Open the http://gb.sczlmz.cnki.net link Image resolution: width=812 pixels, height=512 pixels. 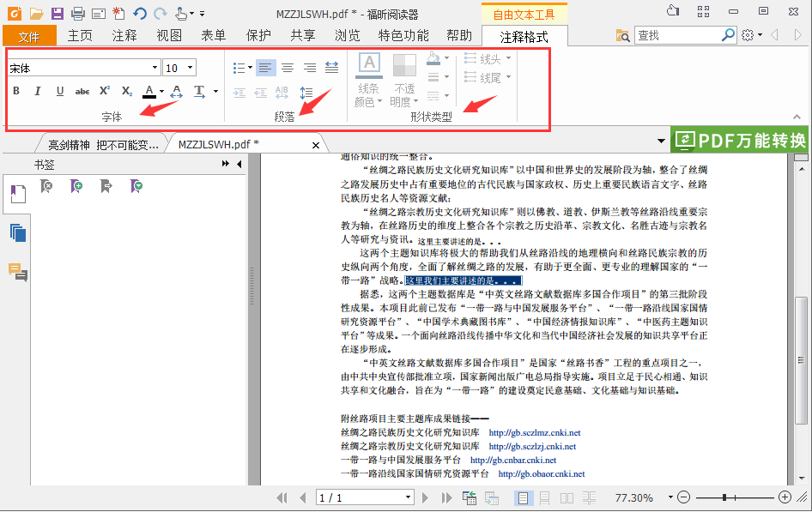pos(535,433)
